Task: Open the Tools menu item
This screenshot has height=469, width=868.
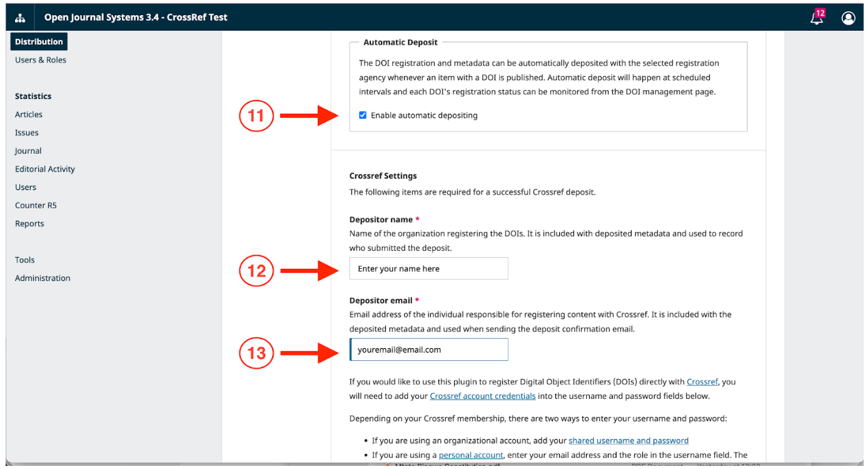Action: [x=25, y=260]
